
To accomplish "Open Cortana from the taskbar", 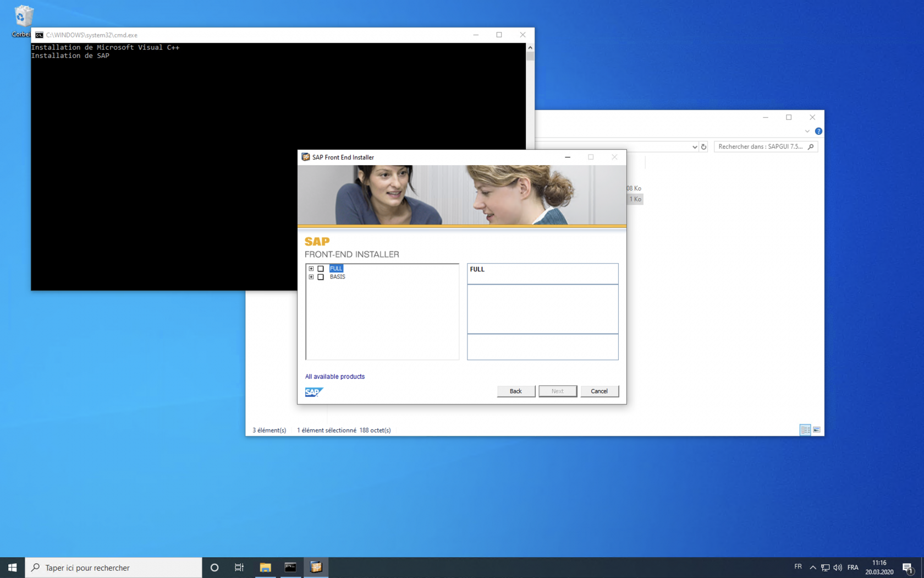I will pos(215,568).
